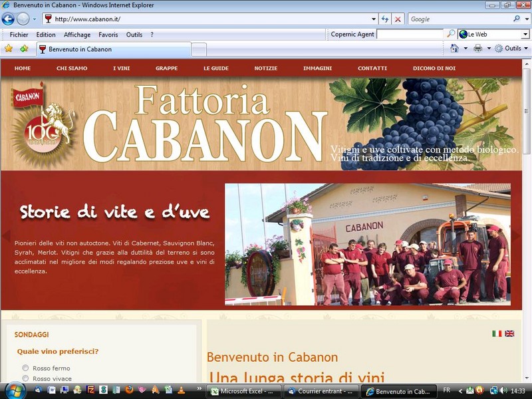Image resolution: width=532 pixels, height=399 pixels.
Task: Open Outils in the menu bar
Action: (134, 35)
